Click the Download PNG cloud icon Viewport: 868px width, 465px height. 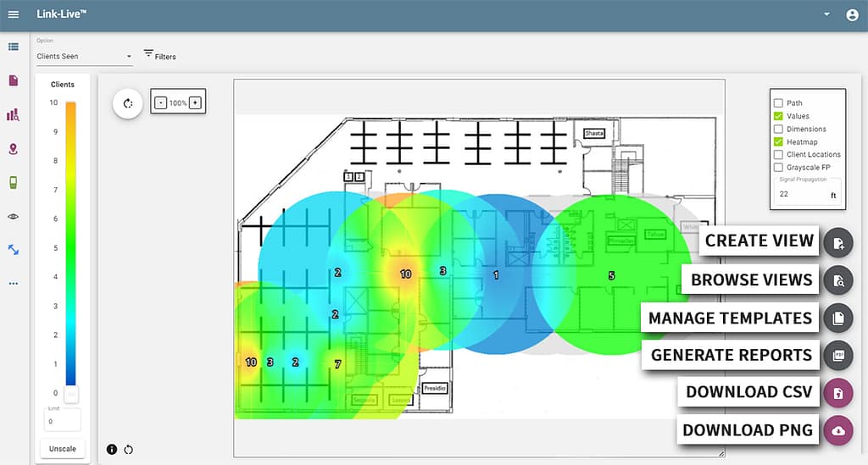coord(838,430)
